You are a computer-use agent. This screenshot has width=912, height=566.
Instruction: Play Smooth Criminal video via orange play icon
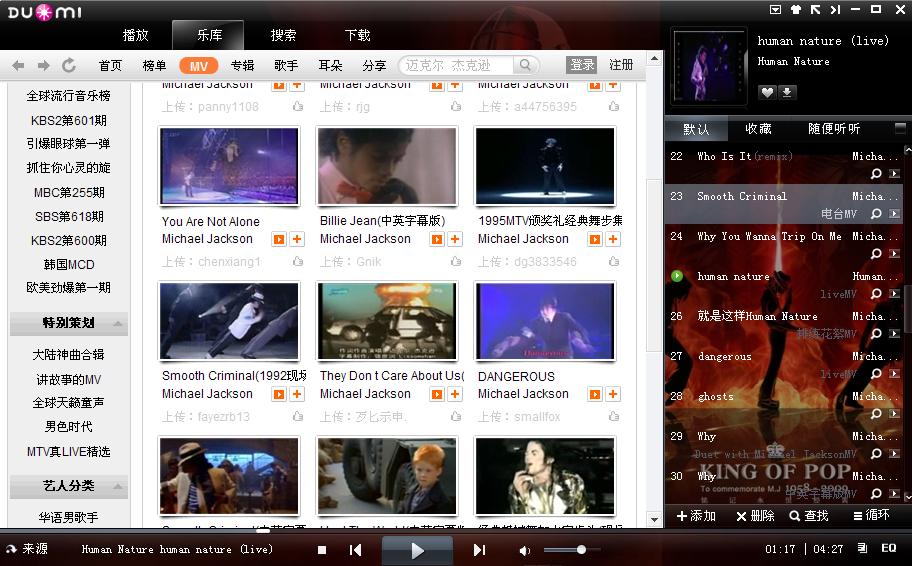tap(279, 394)
